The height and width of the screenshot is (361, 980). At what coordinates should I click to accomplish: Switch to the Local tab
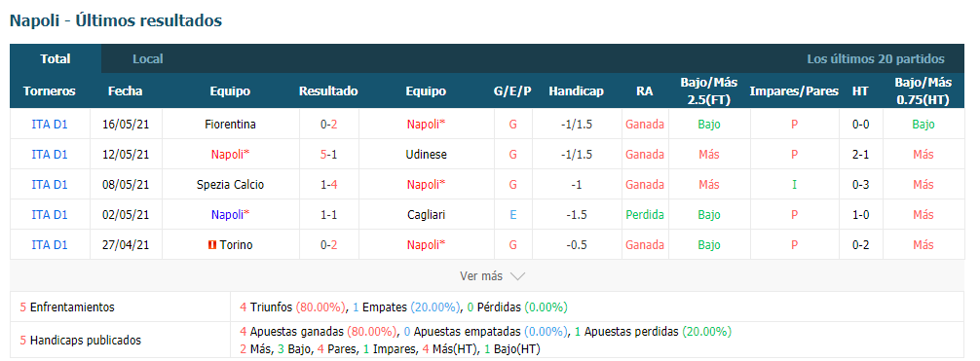(x=147, y=59)
